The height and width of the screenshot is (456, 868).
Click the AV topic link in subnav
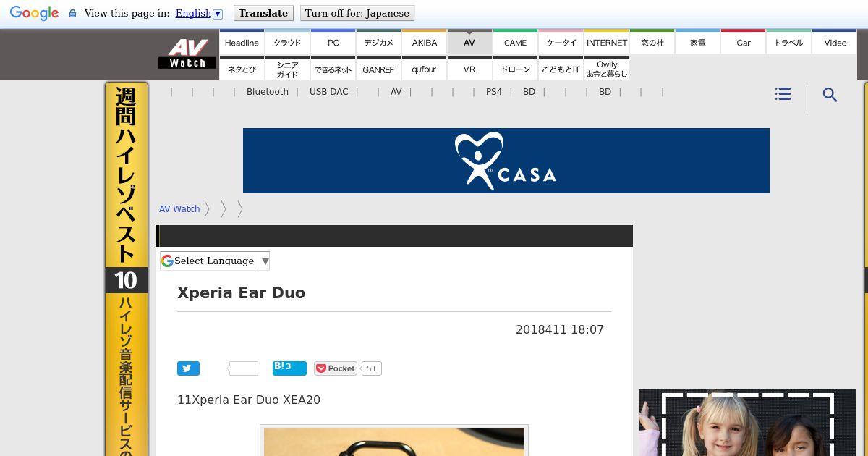click(396, 92)
